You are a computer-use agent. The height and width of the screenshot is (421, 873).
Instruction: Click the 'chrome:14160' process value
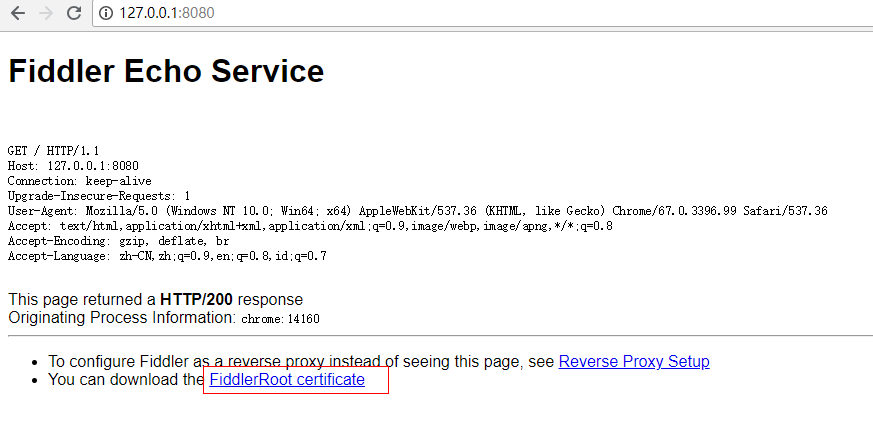[x=280, y=319]
